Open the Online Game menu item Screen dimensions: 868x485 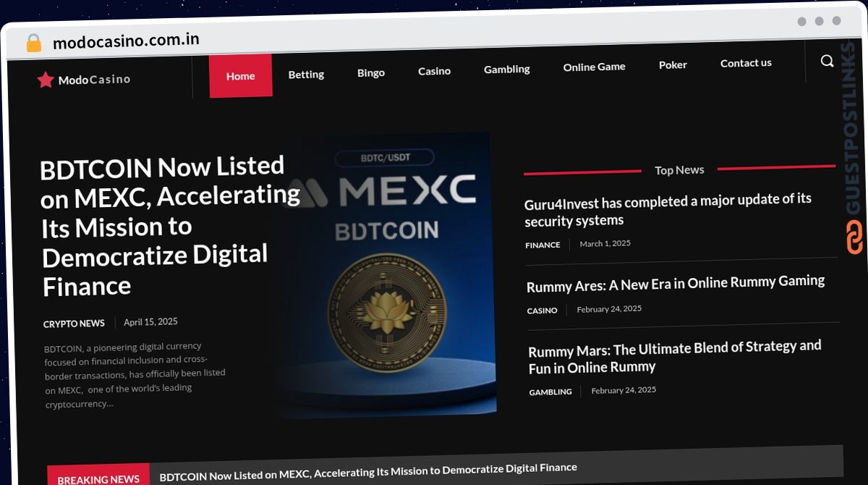595,67
